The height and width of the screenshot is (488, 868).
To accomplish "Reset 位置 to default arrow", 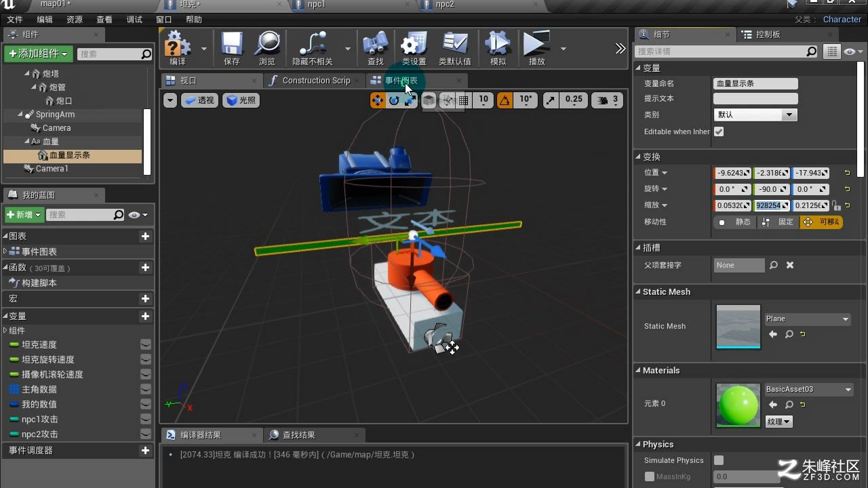I will click(848, 173).
